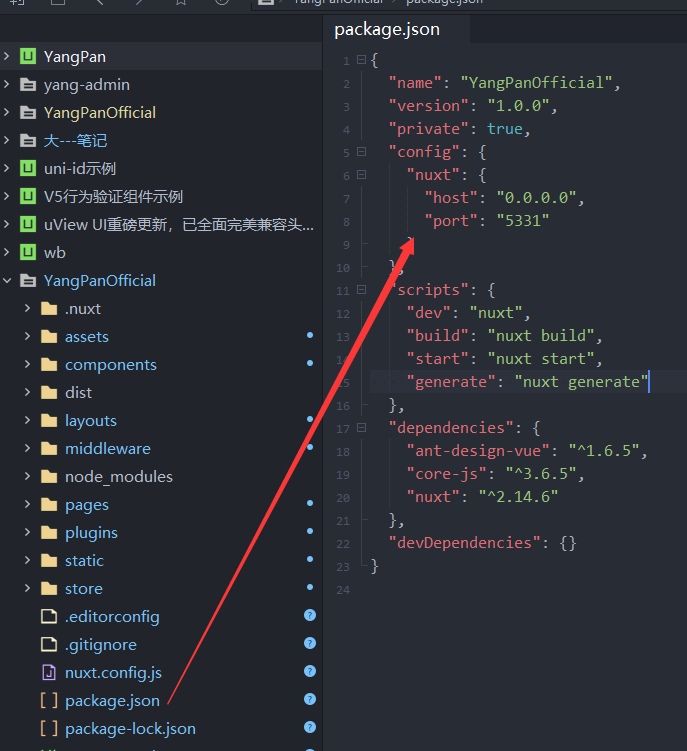The width and height of the screenshot is (687, 751).
Task: Click the green icon beside uni-id示例
Action: 28,169
